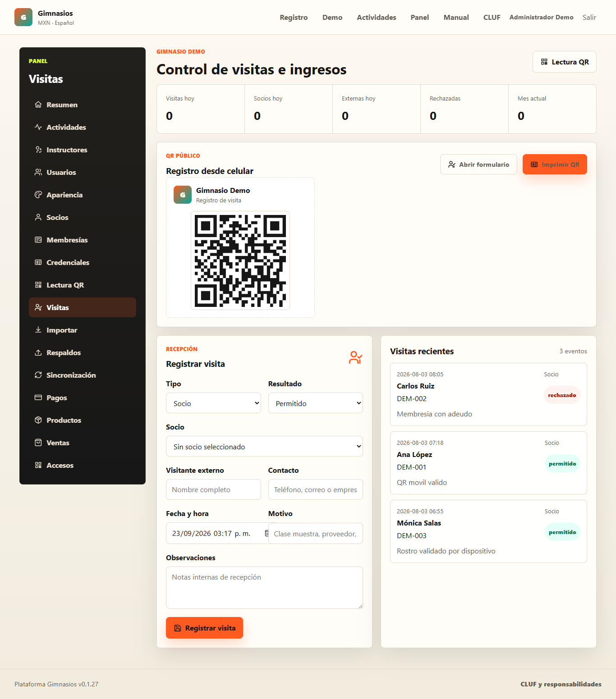The width and height of the screenshot is (616, 699).
Task: Click the Visitas hoy stat card
Action: (201, 109)
